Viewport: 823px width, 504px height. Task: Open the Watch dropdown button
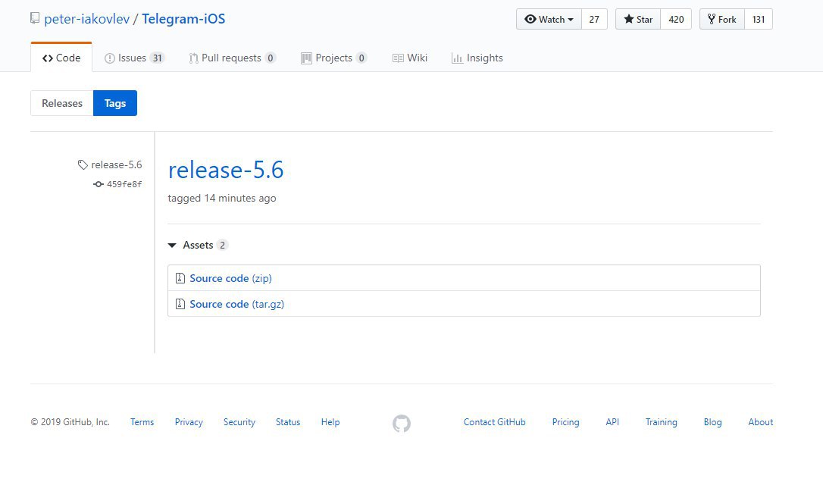(549, 20)
